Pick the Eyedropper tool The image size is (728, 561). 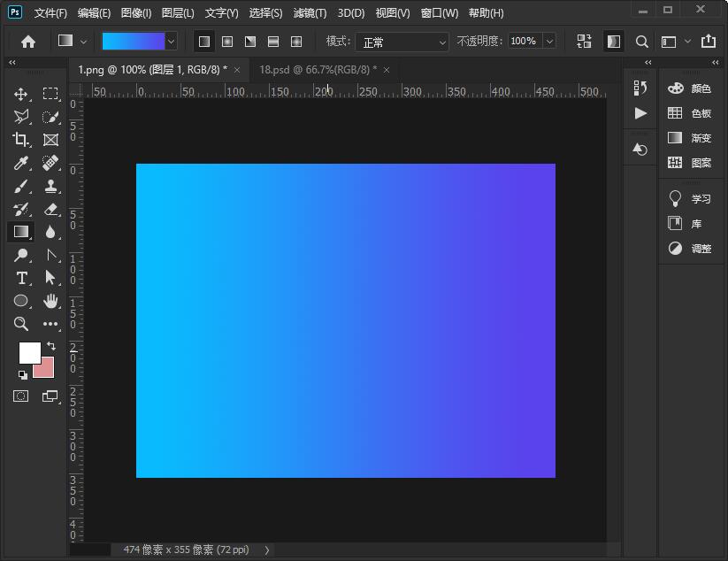coord(21,163)
